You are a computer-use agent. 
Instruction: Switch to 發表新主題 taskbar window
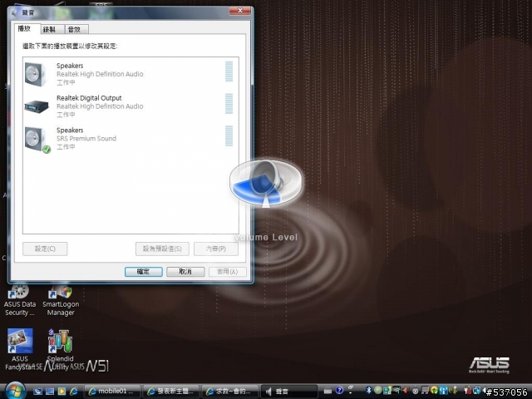(x=171, y=392)
